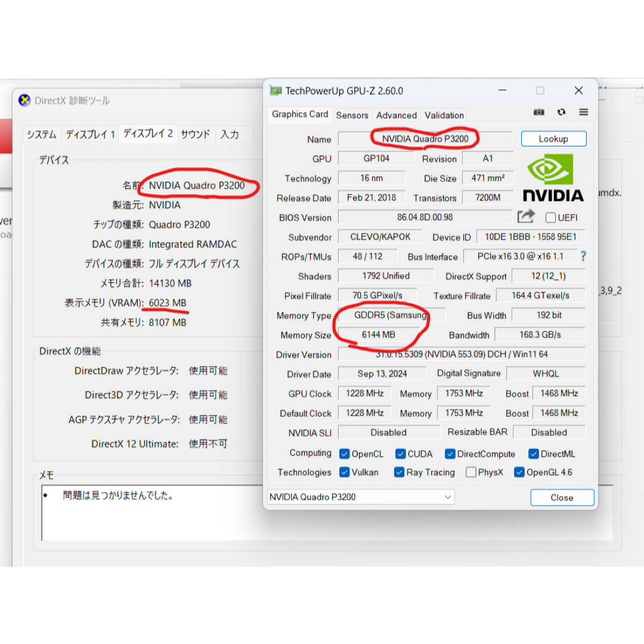Click the NVIDIA logo in GPU-Z
The height and width of the screenshot is (644, 644).
553,178
